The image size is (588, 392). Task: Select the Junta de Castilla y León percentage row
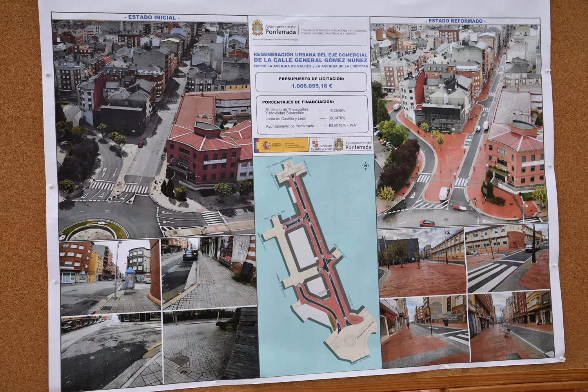coord(305,118)
